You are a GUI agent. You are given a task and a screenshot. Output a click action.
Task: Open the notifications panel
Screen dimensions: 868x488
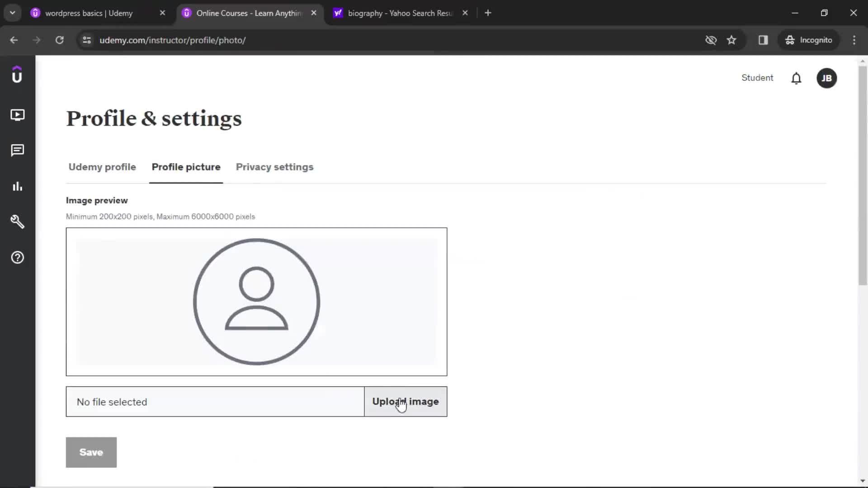[797, 78]
